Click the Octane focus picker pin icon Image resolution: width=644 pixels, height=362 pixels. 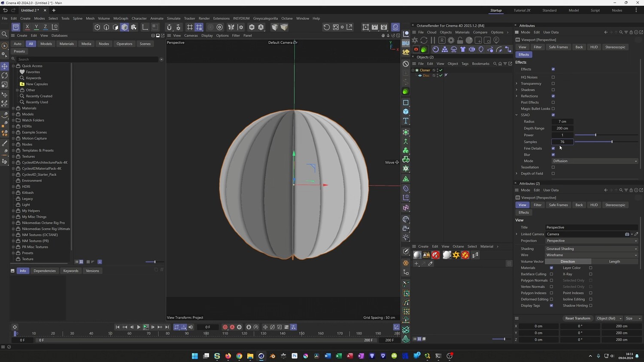(496, 40)
